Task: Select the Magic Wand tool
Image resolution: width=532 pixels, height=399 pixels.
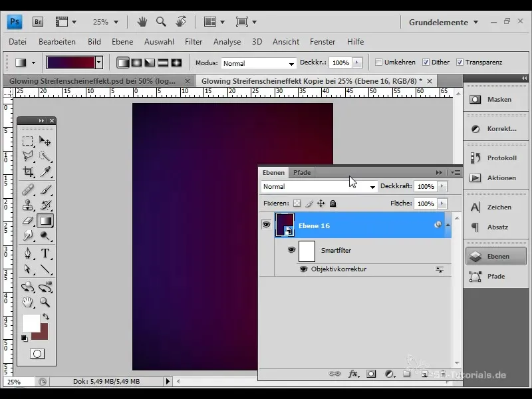Action: pos(45,156)
